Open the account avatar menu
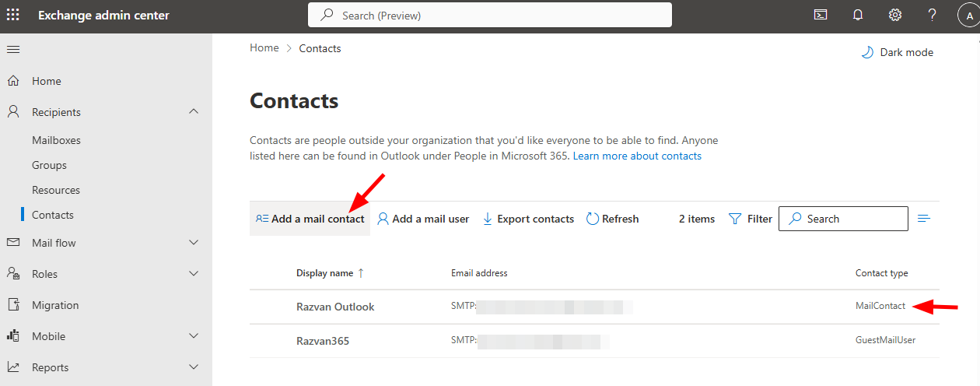The height and width of the screenshot is (386, 980). (969, 16)
